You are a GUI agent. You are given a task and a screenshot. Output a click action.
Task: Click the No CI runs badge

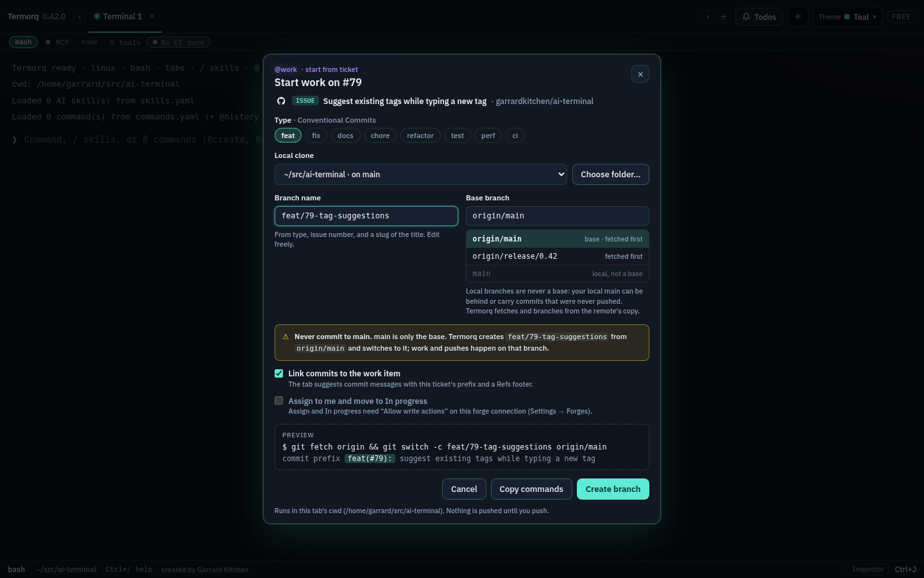(x=178, y=42)
